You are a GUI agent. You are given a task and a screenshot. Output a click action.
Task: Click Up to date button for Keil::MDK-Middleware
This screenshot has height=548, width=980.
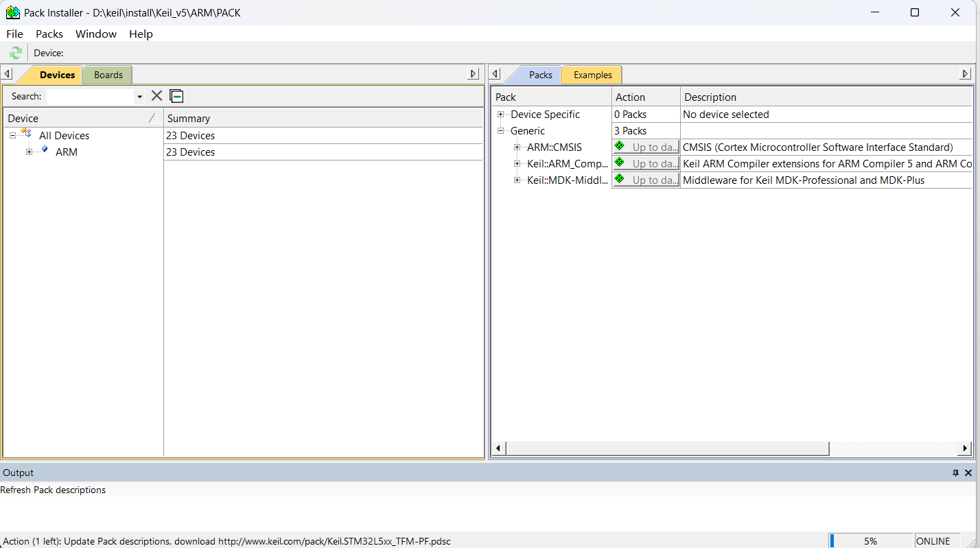click(646, 180)
